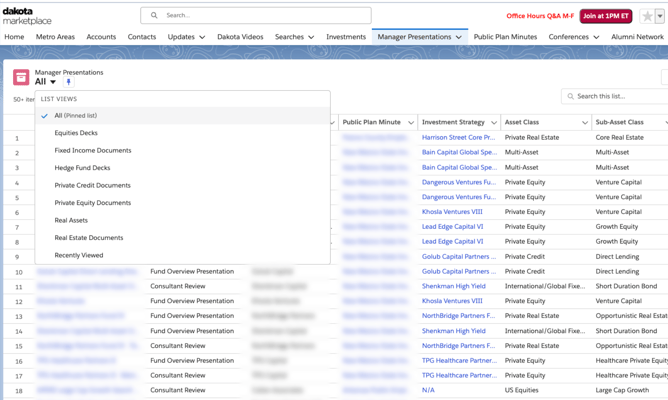Click Large Cap Growth sub-asset cell
The image size is (668, 400).
click(x=622, y=390)
